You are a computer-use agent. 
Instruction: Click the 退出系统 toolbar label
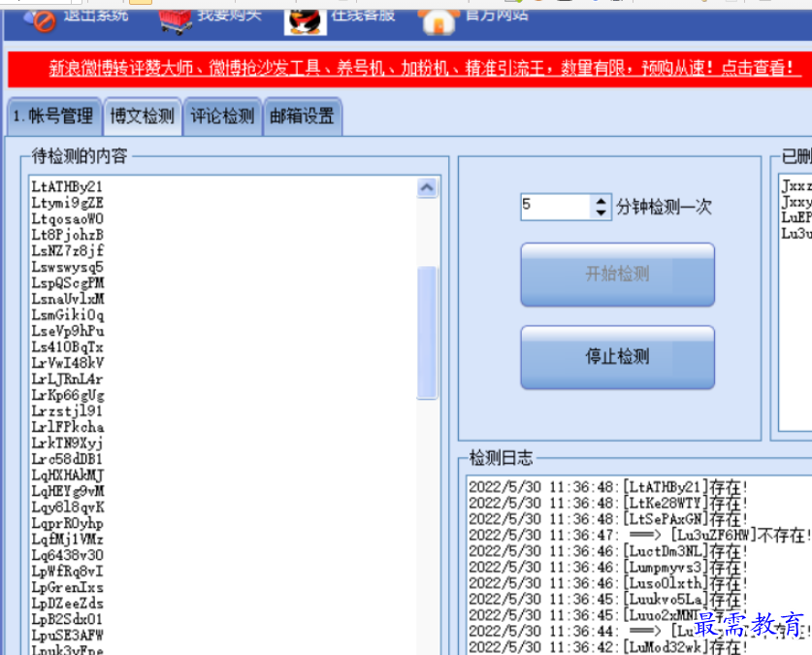(x=96, y=15)
